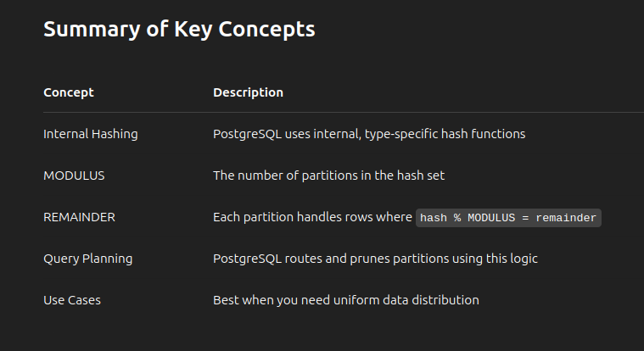Click the word 'Concepts' in the heading
Screen dimensions: 644x351
266,30
